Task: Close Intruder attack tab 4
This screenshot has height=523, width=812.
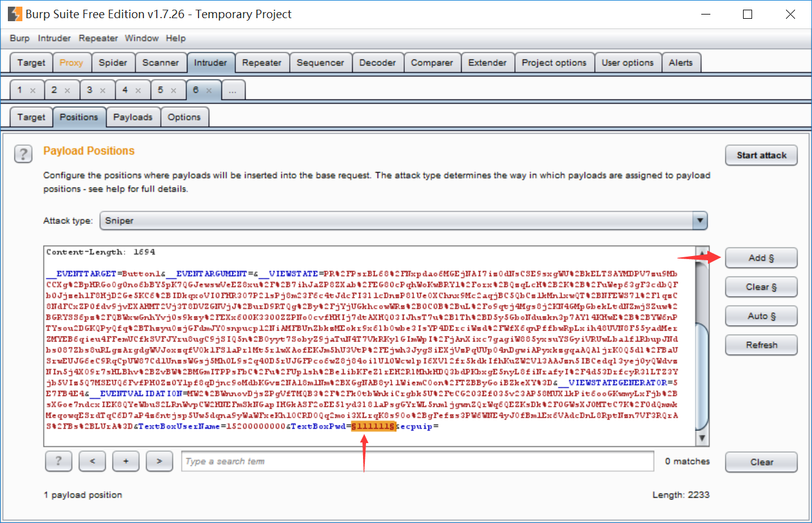Action: pos(139,90)
